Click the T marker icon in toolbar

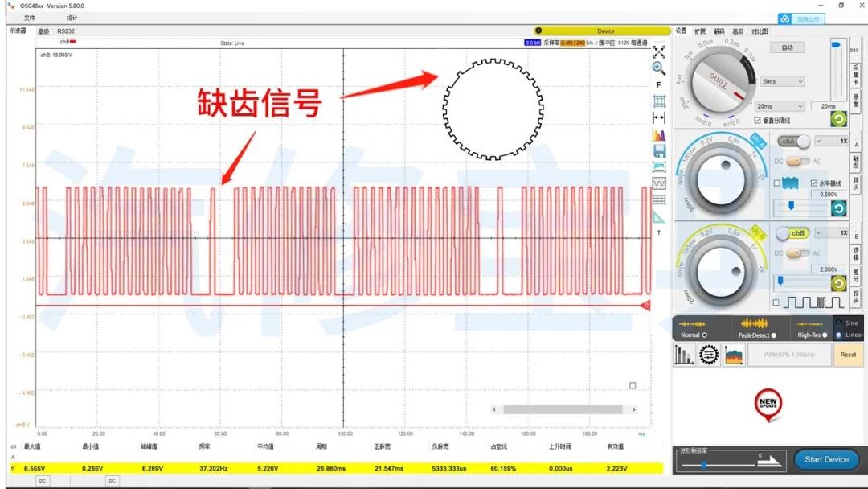click(x=659, y=232)
